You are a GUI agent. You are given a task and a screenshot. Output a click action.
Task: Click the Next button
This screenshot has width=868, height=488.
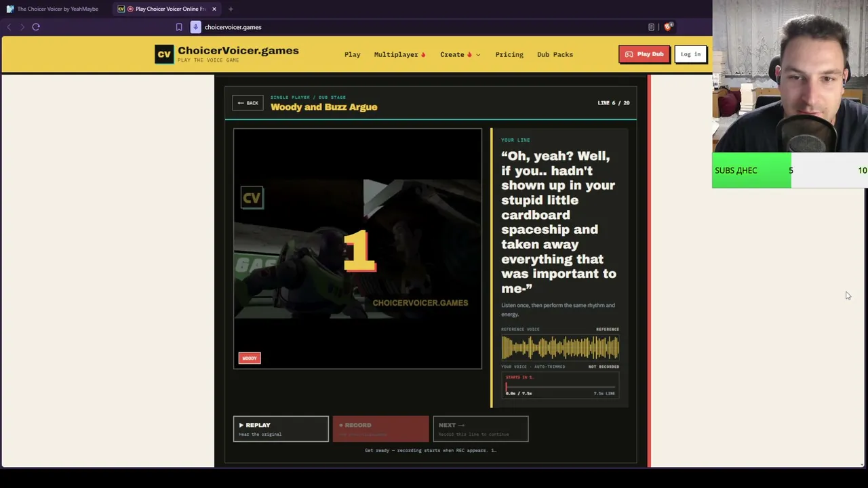click(x=481, y=429)
